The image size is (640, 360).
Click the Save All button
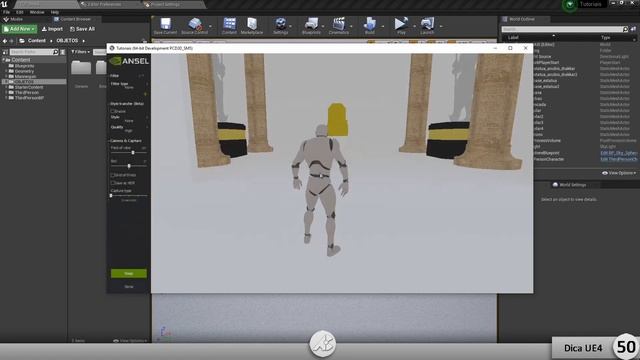(x=82, y=29)
